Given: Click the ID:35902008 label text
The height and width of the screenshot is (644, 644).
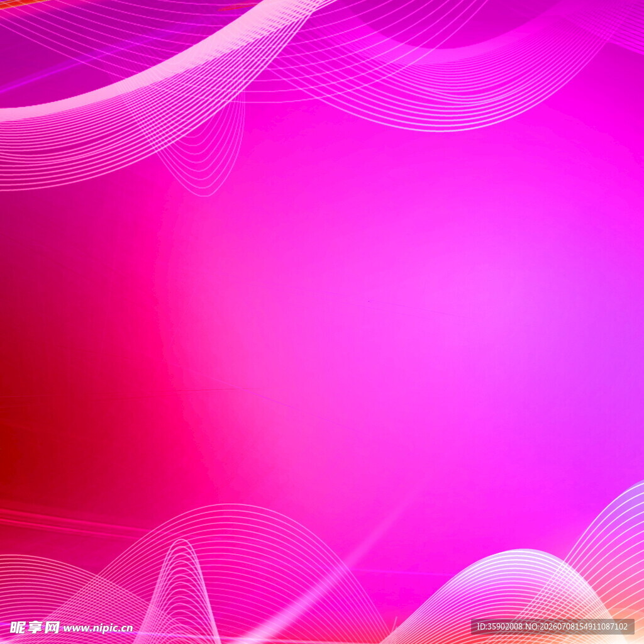Looking at the screenshot, I should 499,626.
